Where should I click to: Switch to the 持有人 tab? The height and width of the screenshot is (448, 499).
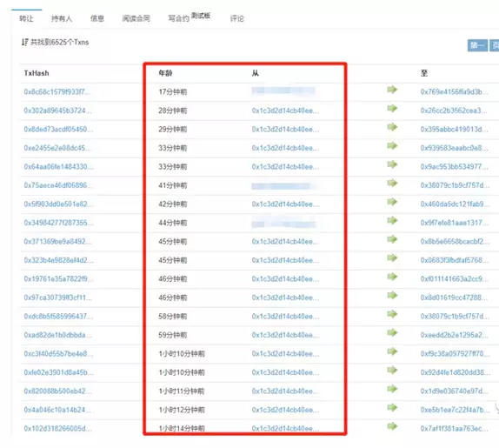[x=62, y=18]
